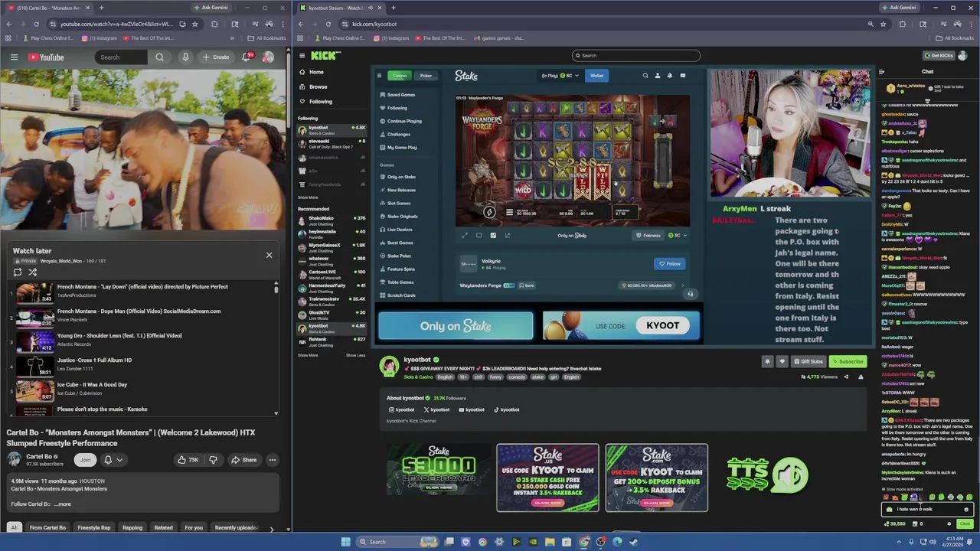
Task: Open Trainwreckstv channel in Recommended
Action: click(x=332, y=301)
